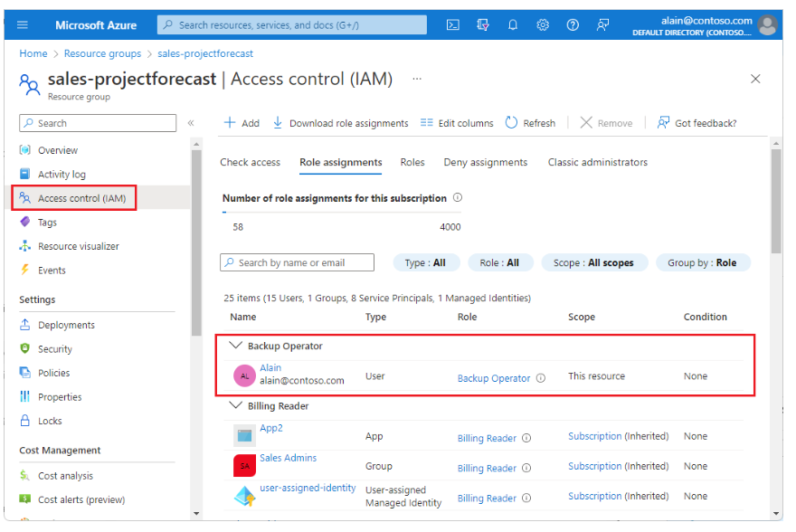Click the Search by name or email field
The image size is (796, 532).
(298, 262)
